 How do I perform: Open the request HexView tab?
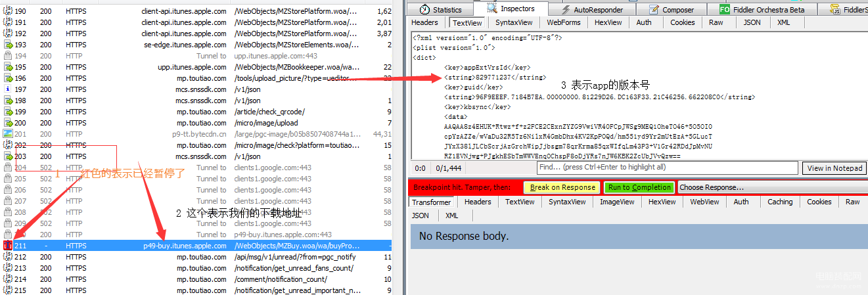point(608,22)
